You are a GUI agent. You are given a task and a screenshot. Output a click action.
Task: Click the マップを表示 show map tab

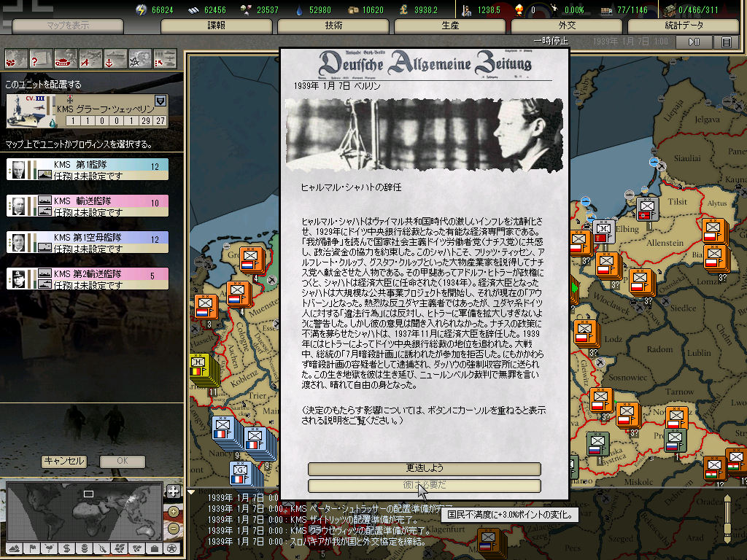click(68, 26)
